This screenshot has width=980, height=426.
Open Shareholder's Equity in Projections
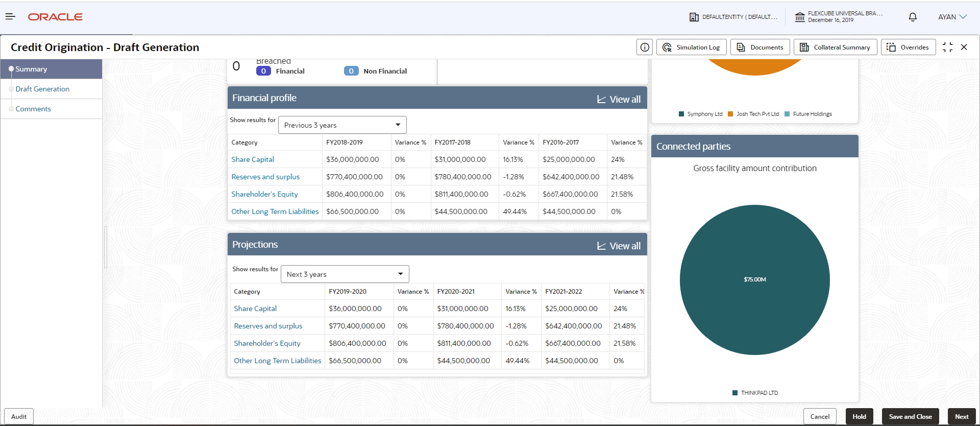tap(267, 343)
